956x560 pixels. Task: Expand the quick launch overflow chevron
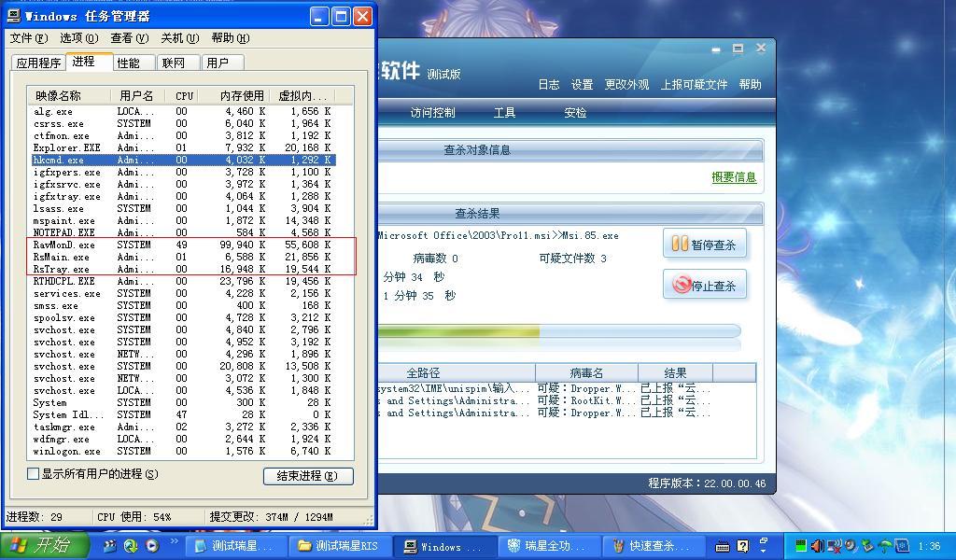[174, 541]
